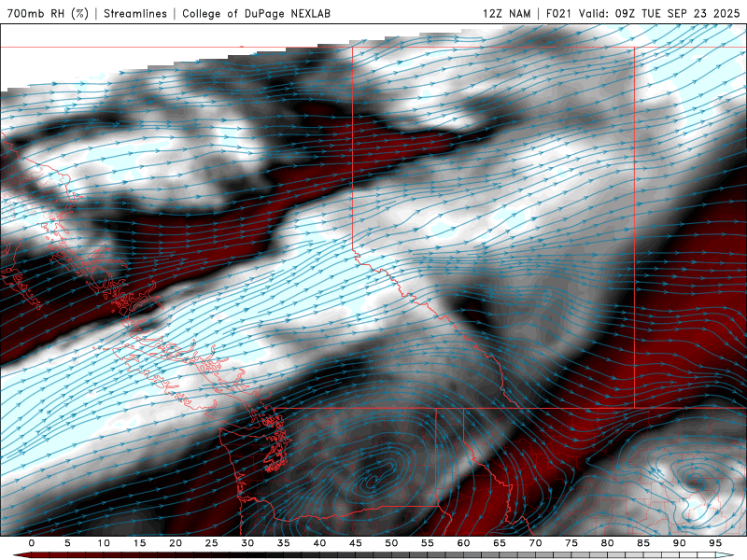The height and width of the screenshot is (560, 747).
Task: Click the colorbar value label 0
Action: pyautogui.click(x=32, y=543)
